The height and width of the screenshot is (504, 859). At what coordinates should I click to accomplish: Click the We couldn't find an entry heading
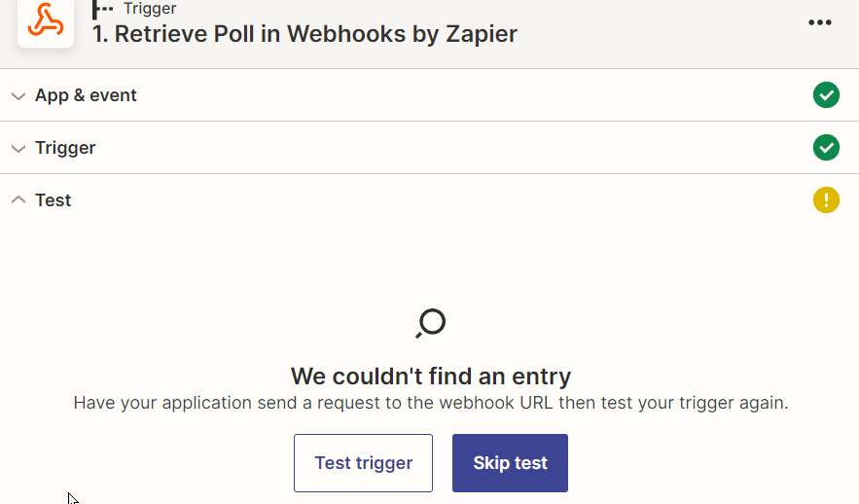[431, 377]
